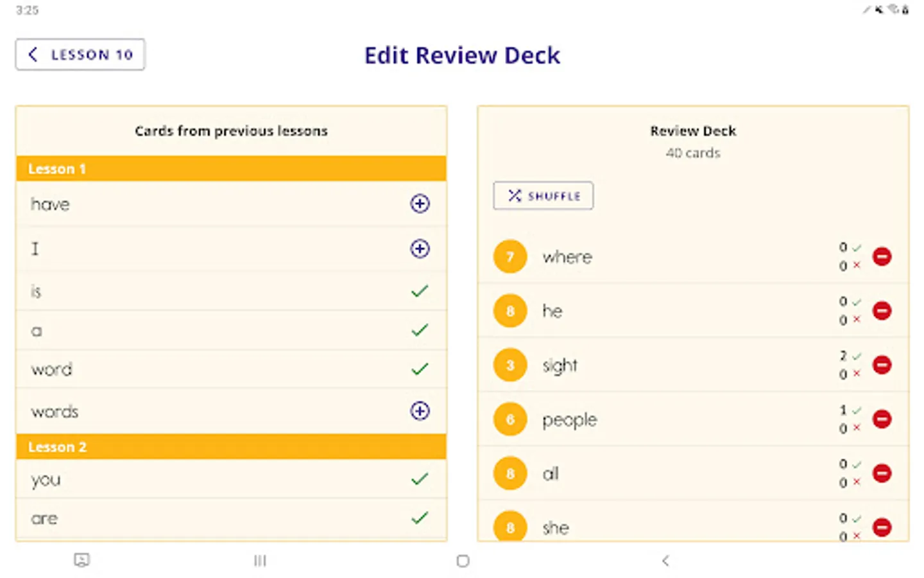Viewport: 924px width, 578px height.
Task: Remove the "he" card from deck
Action: pos(882,311)
